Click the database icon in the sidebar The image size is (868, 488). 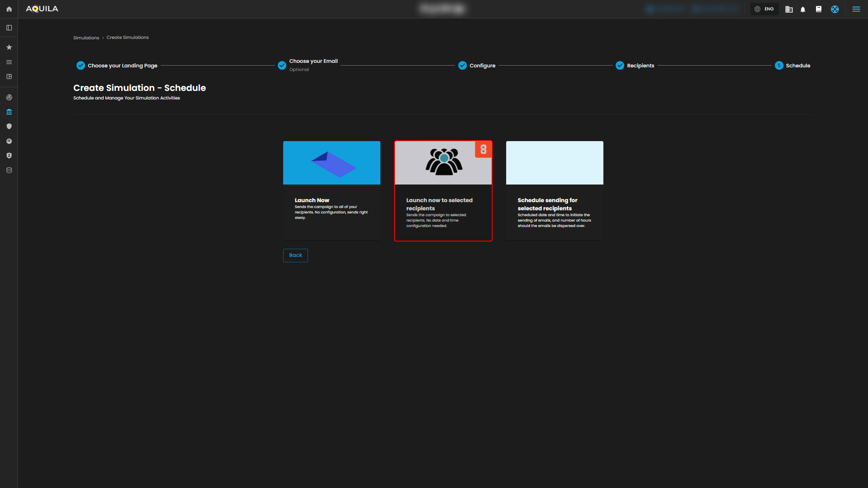(x=9, y=171)
